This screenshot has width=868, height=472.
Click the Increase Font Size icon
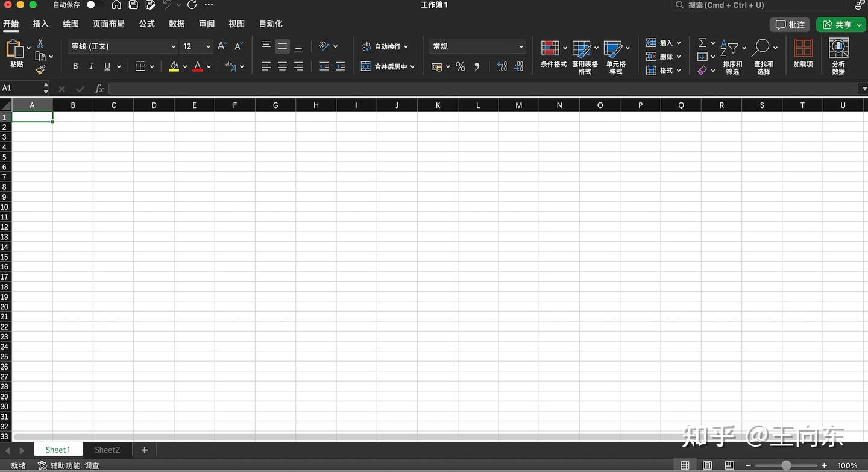222,46
